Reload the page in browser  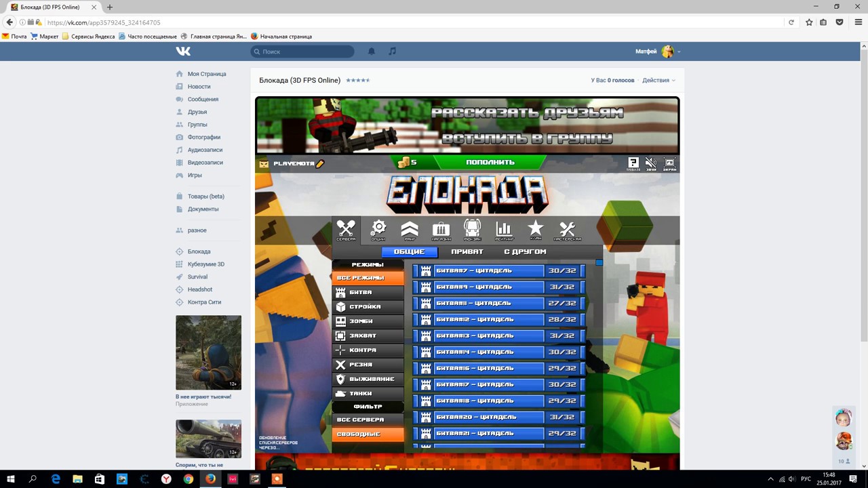coord(791,22)
